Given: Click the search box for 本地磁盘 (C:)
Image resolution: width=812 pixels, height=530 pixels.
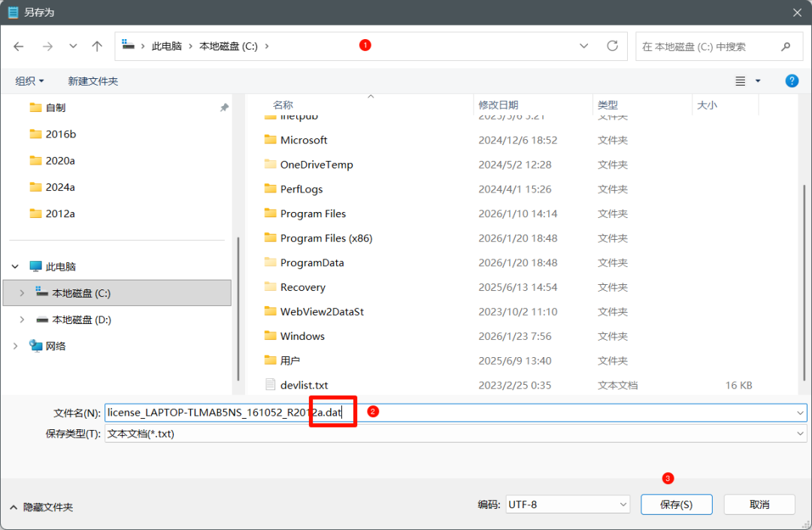Looking at the screenshot, I should (720, 47).
